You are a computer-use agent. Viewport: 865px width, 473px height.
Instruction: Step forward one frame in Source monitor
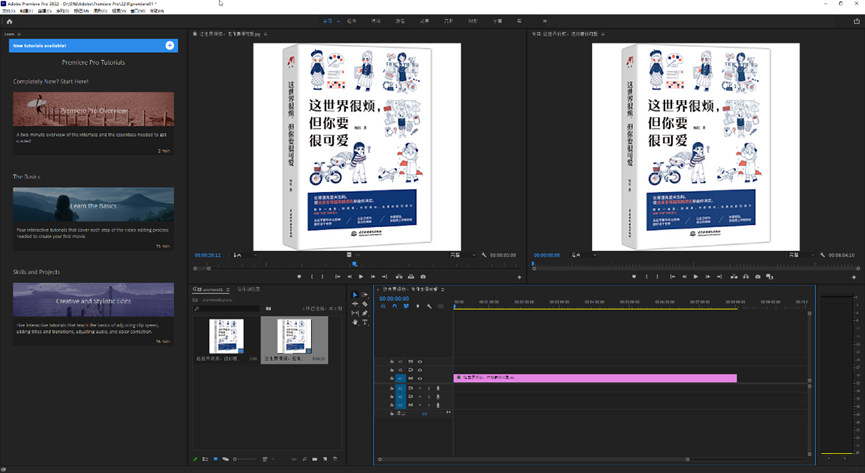[373, 277]
